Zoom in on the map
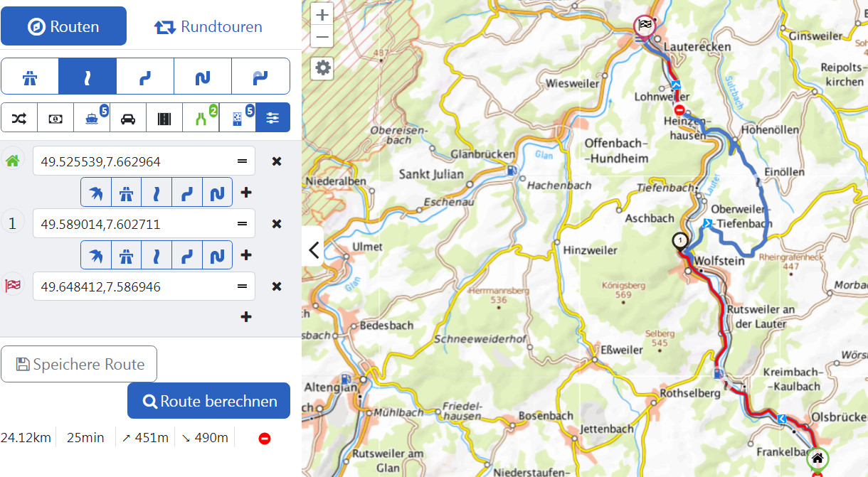This screenshot has width=868, height=477. (x=322, y=14)
